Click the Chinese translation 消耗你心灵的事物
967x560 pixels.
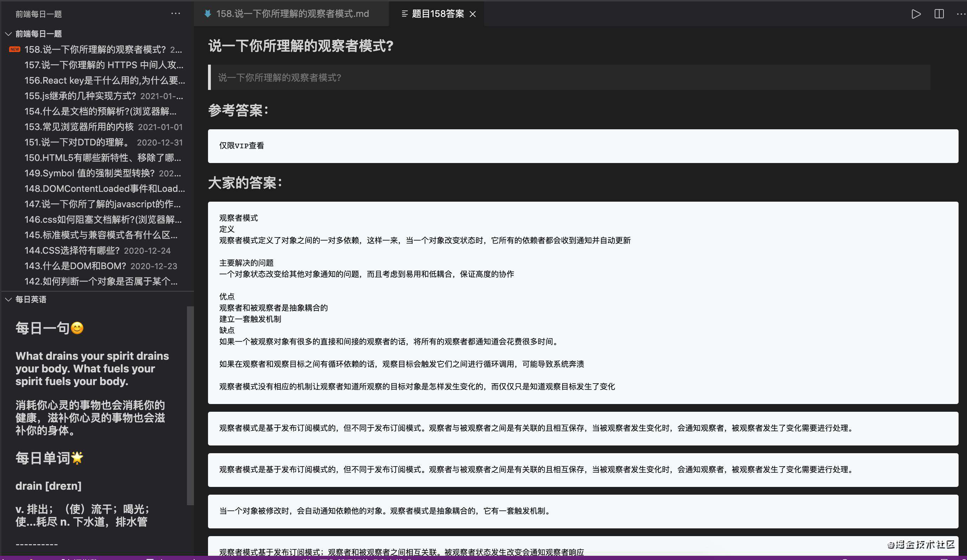[90, 417]
